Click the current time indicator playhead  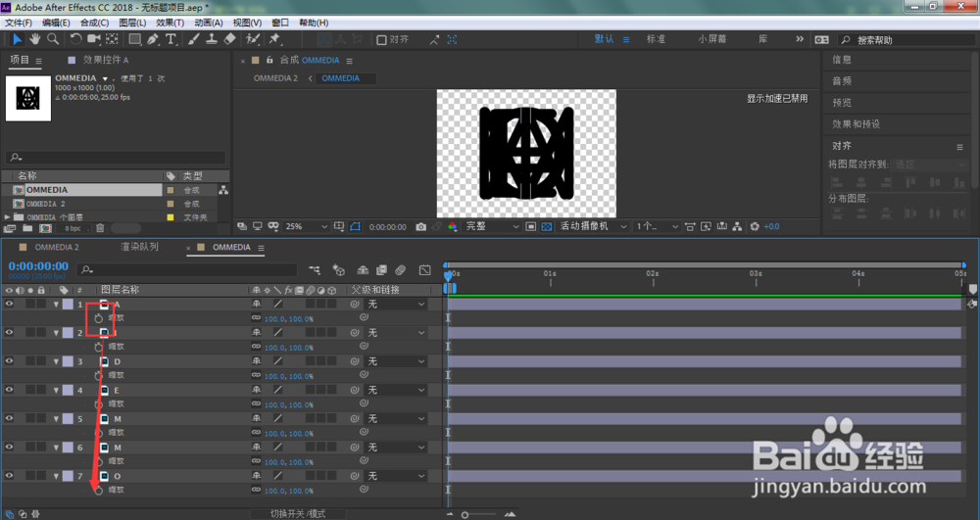(448, 275)
